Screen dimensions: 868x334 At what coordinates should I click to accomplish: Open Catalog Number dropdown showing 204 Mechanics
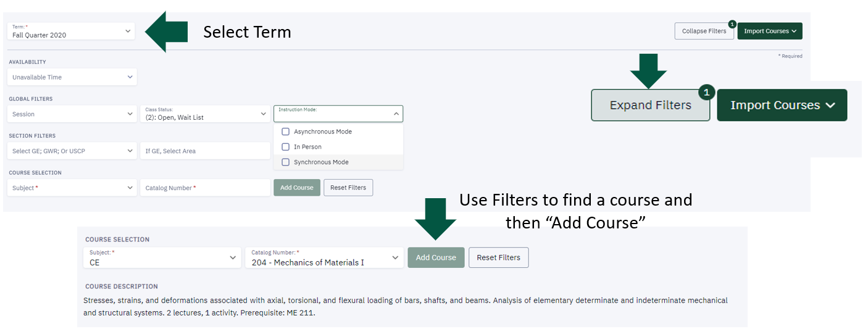323,258
